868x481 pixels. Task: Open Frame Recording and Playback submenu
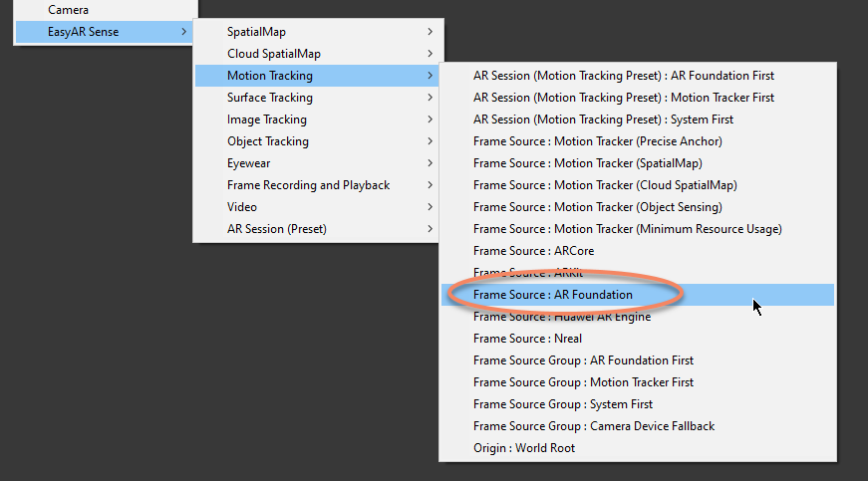coord(318,185)
